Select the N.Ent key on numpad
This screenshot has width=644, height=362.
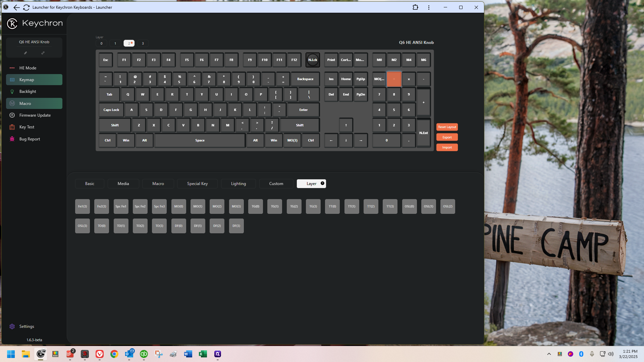coord(424,133)
